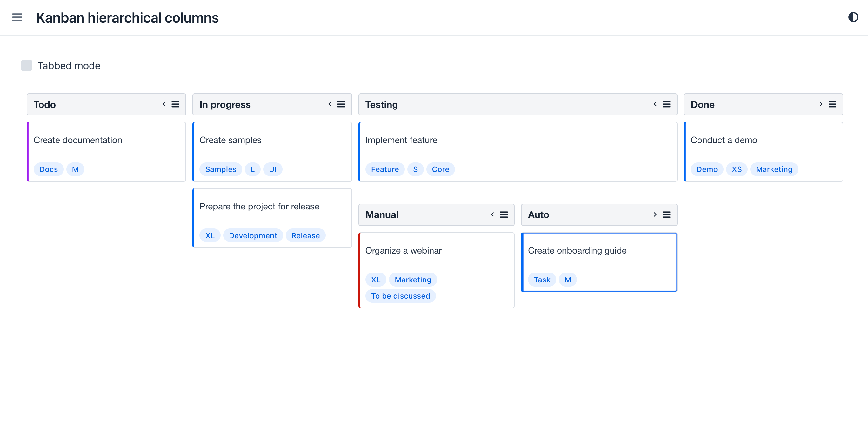This screenshot has width=868, height=448.
Task: Open the Testing column menu icon
Action: coord(666,104)
